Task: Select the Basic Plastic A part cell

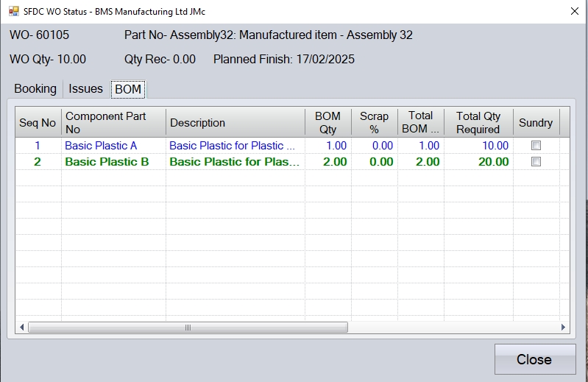Action: pos(113,146)
